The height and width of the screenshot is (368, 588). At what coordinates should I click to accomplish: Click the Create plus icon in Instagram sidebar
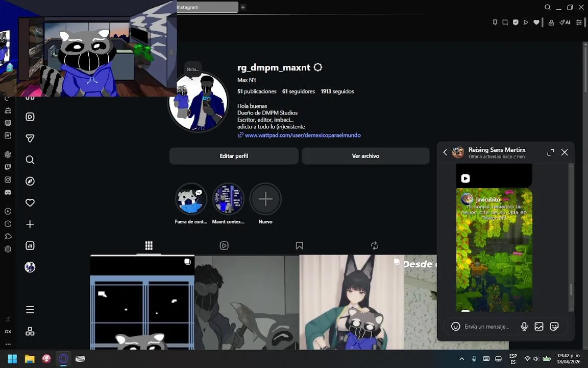[30, 224]
